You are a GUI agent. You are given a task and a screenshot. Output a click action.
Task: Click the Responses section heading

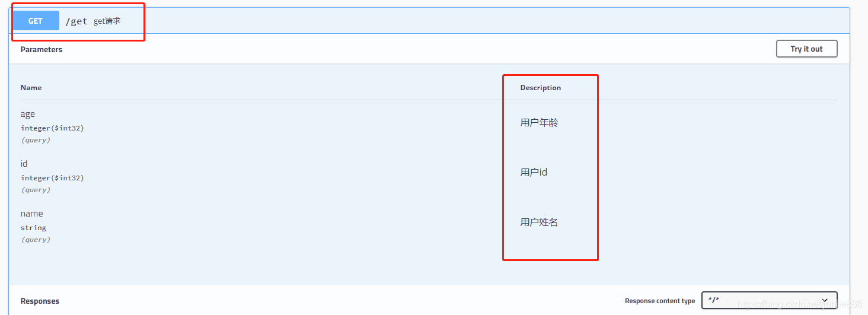[40, 301]
